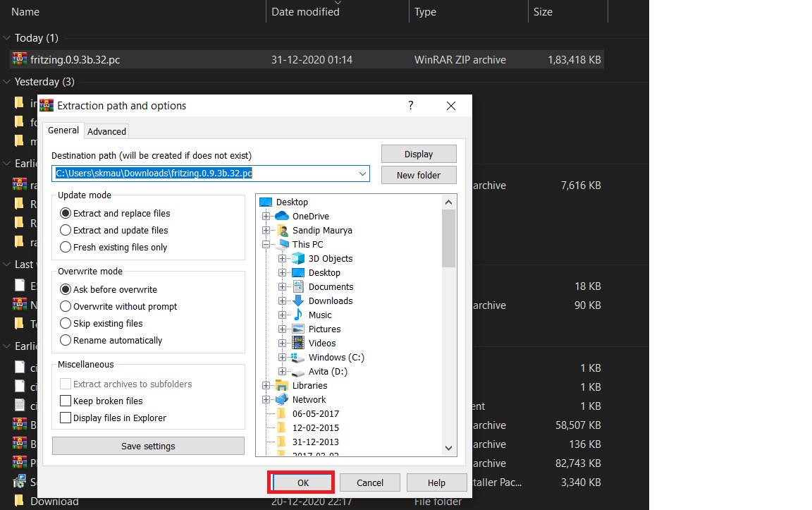The width and height of the screenshot is (812, 510).
Task: Click archive icon in the 58,507 KB row
Action: [20, 425]
